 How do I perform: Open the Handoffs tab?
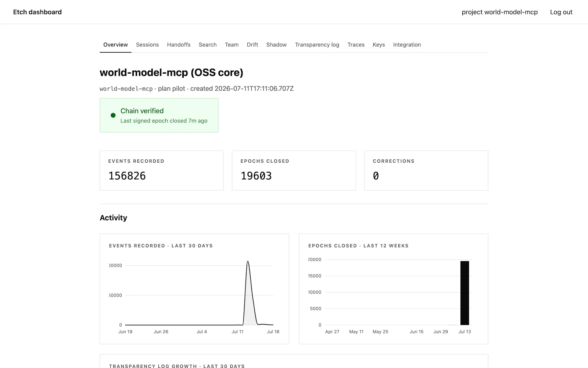coord(179,45)
